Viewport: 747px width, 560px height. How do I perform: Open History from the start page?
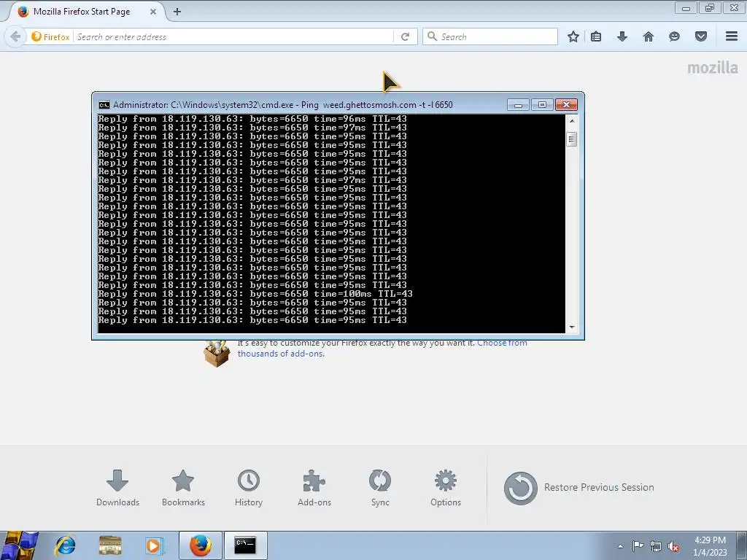(249, 488)
